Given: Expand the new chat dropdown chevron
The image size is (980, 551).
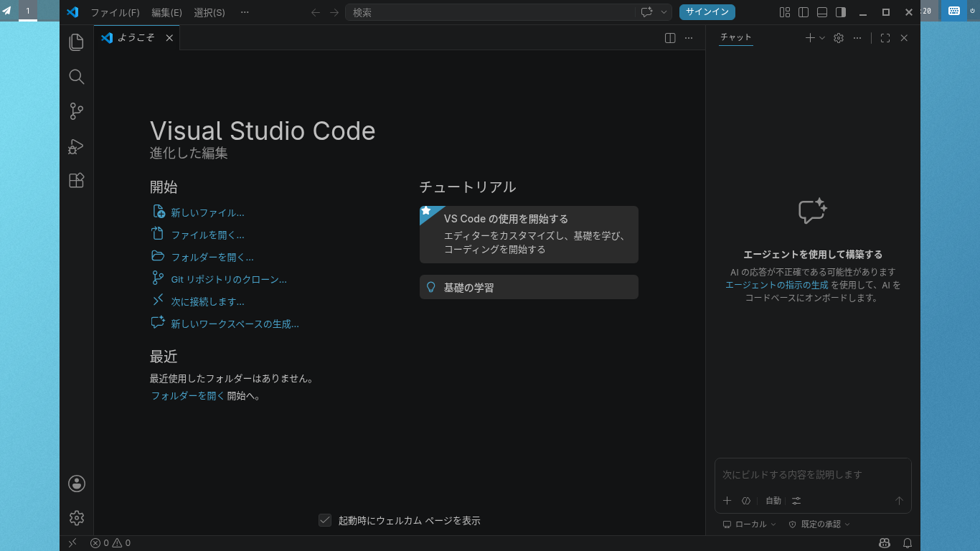Looking at the screenshot, I should [822, 38].
